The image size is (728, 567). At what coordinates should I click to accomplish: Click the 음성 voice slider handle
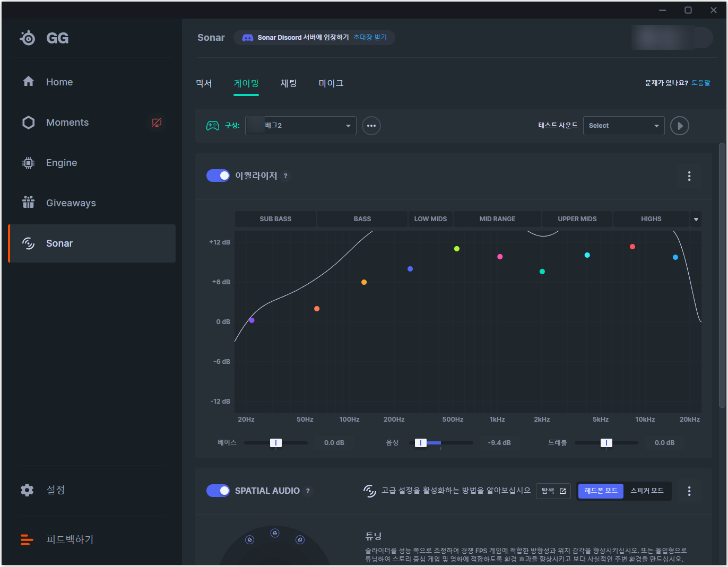421,443
